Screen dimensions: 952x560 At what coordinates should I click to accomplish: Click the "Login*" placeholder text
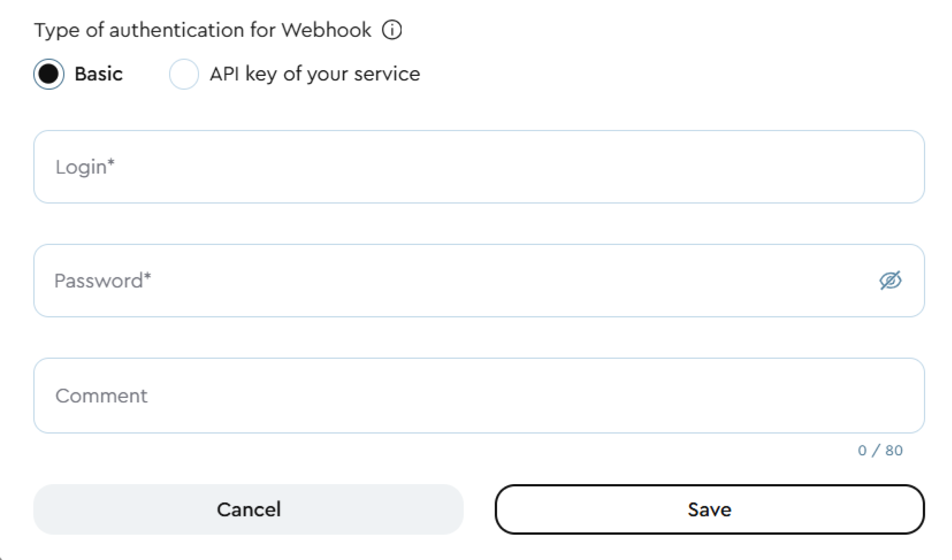click(x=85, y=167)
